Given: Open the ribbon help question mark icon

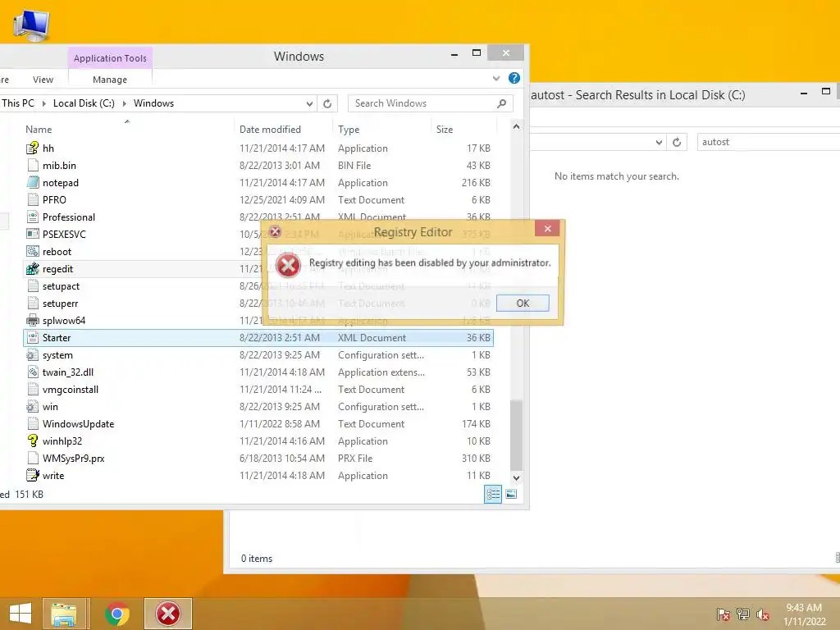Looking at the screenshot, I should coord(514,78).
